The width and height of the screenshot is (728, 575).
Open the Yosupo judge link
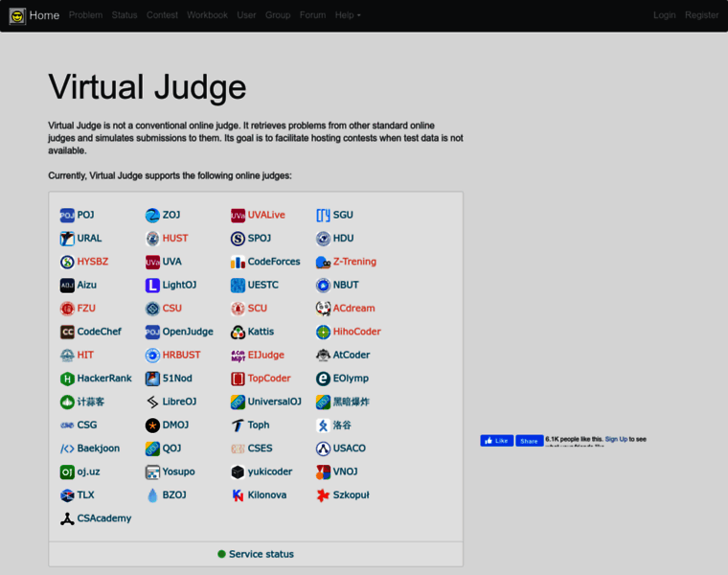[178, 471]
